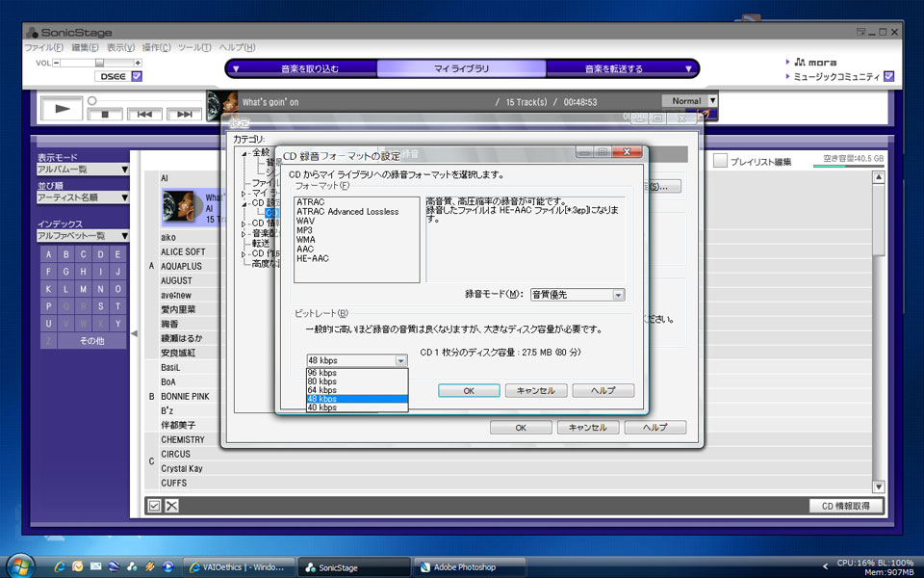Image resolution: width=924 pixels, height=578 pixels.
Task: Select the BONNIE PINK artist row
Action: pyautogui.click(x=185, y=396)
